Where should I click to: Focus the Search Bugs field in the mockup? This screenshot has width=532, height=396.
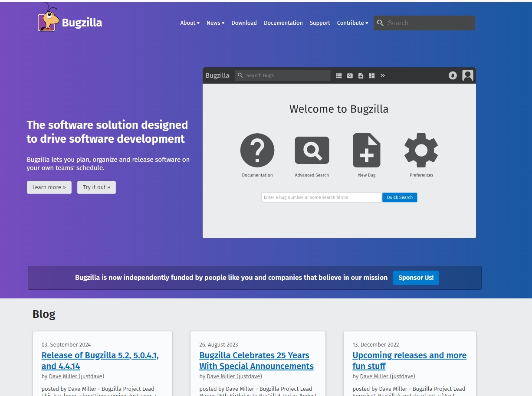coord(282,75)
